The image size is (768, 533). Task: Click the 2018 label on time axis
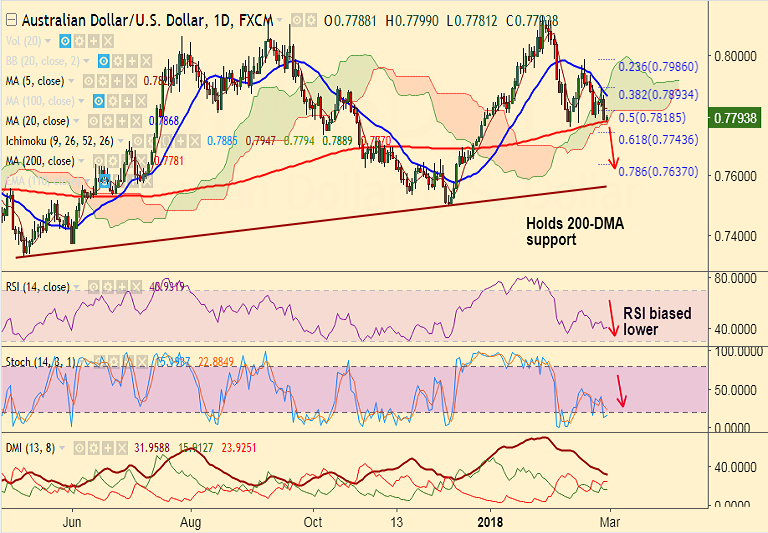pos(490,522)
